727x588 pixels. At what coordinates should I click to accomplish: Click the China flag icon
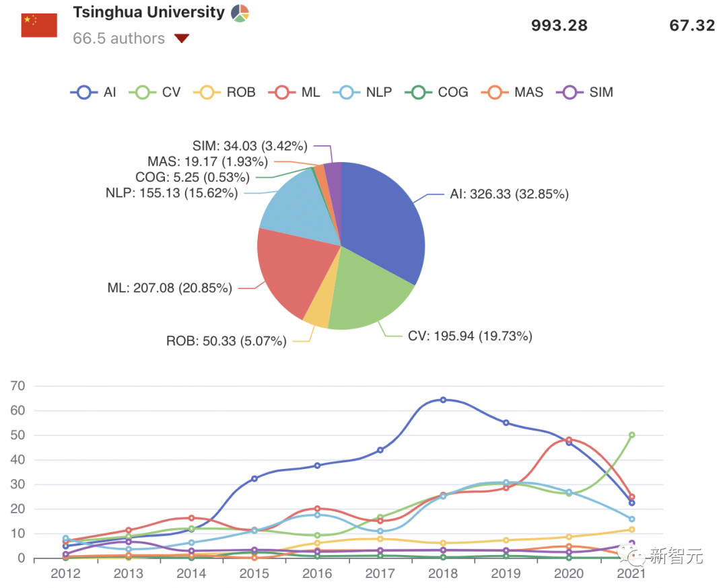coord(39,25)
